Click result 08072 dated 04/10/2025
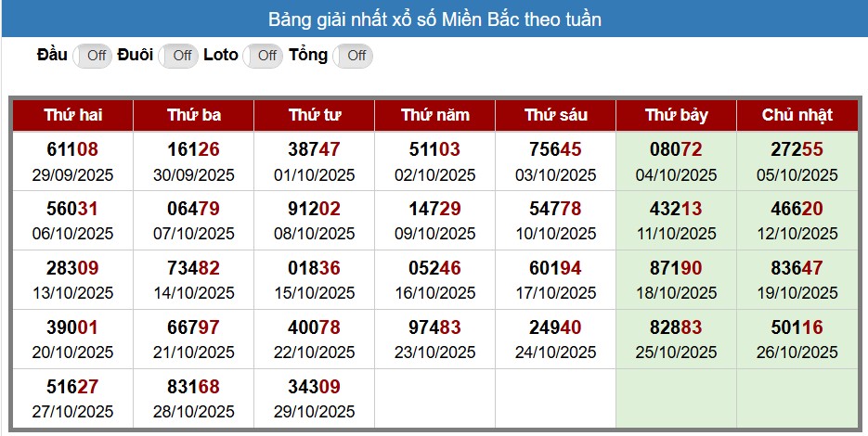This screenshot has height=436, width=868. (677, 149)
